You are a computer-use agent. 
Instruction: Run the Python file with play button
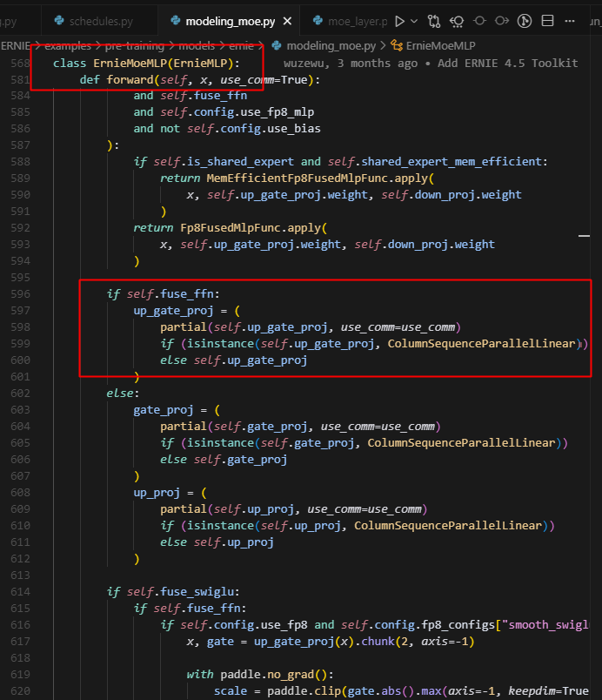pyautogui.click(x=400, y=20)
